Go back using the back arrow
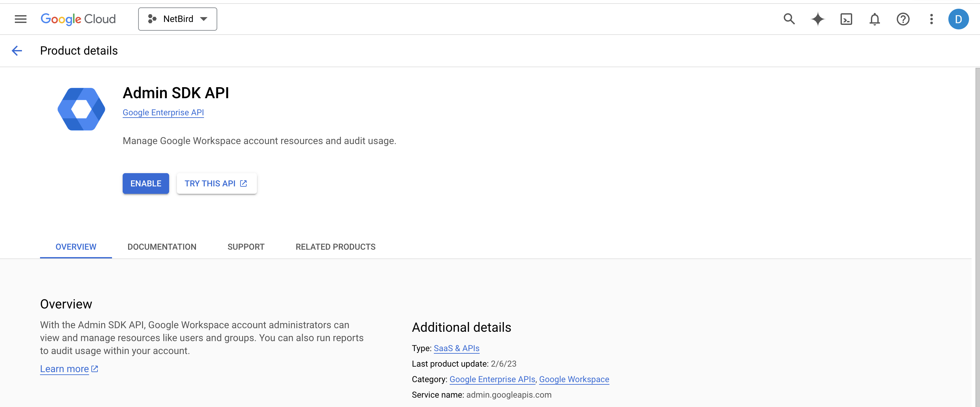Image resolution: width=980 pixels, height=407 pixels. [17, 50]
